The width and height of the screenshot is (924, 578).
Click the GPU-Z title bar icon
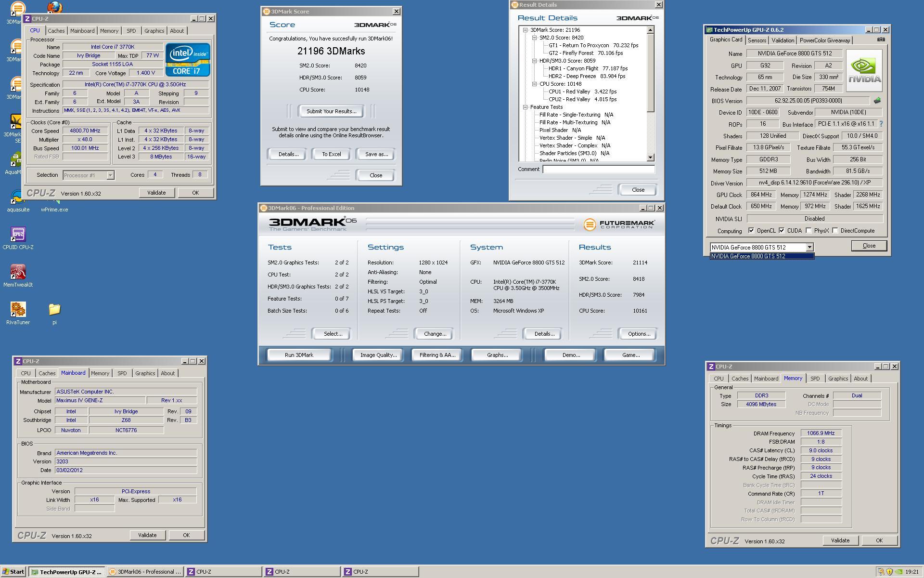pos(709,30)
